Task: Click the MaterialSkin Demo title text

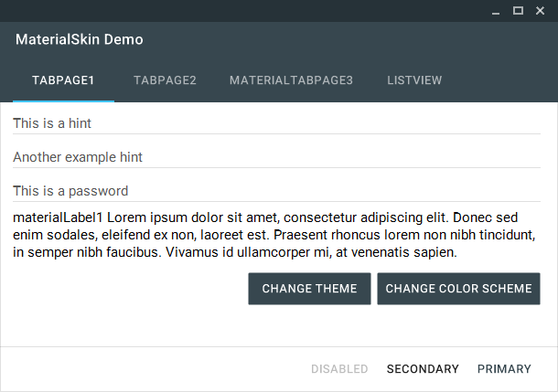Action: (80, 40)
